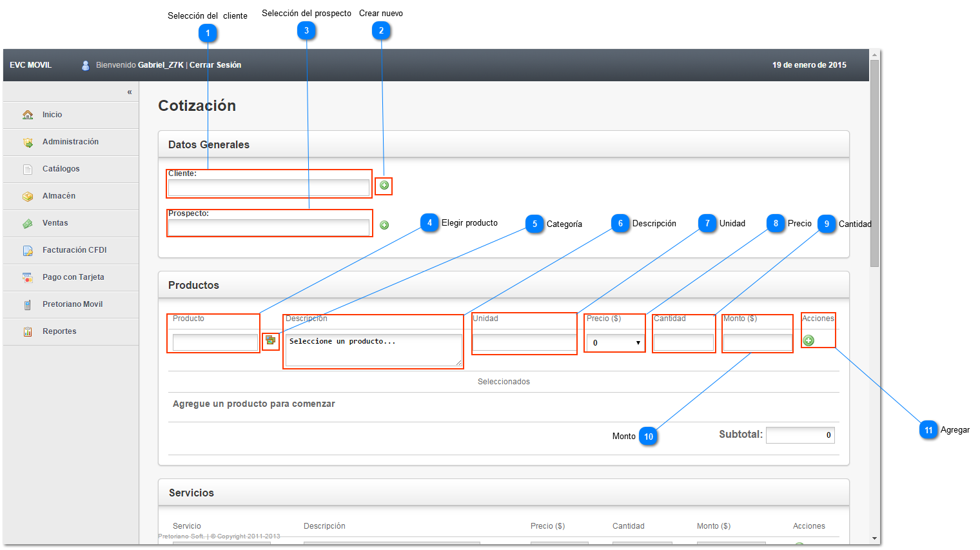The height and width of the screenshot is (550, 980).
Task: Click the Facturación CFDI icon
Action: (x=28, y=250)
